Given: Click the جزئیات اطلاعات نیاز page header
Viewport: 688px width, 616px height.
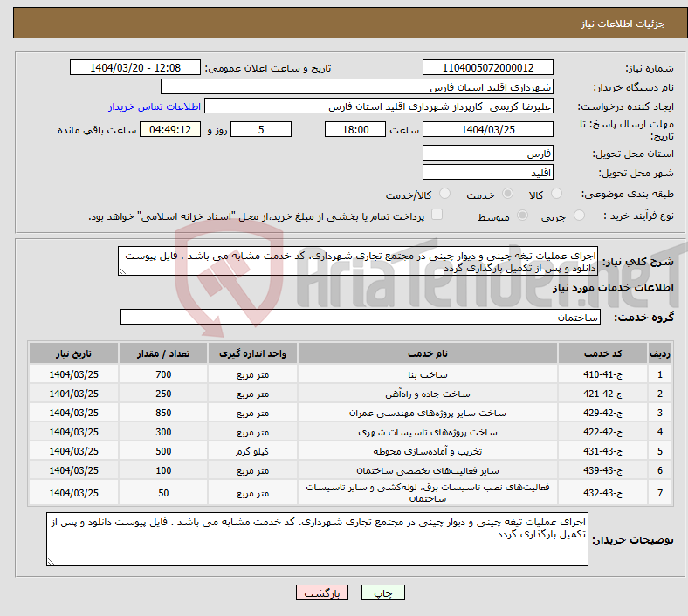Looking at the screenshot, I should coord(623,24).
